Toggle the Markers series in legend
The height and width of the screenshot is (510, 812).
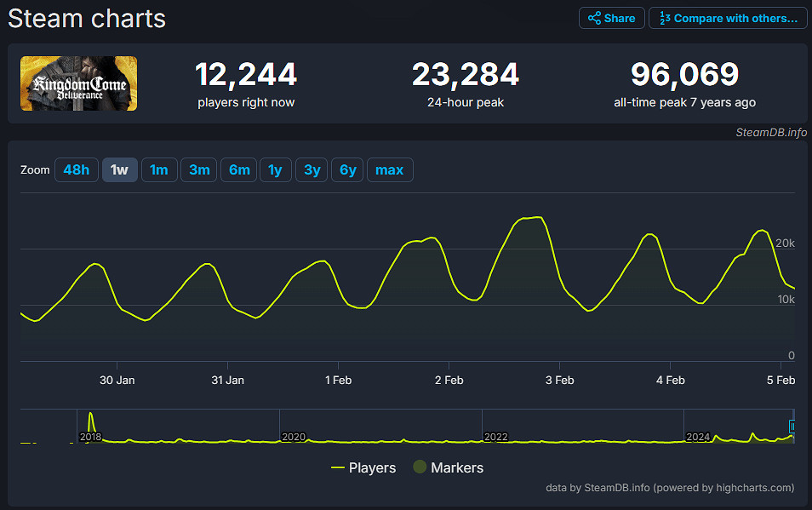tap(456, 467)
